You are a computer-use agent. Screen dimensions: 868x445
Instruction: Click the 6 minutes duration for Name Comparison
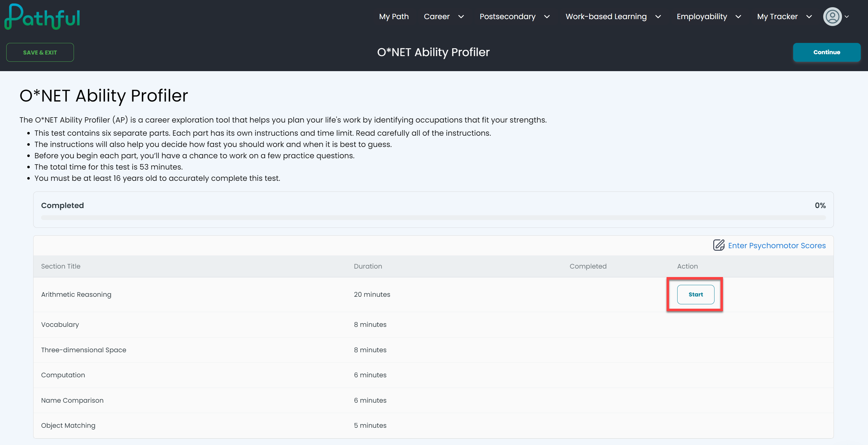click(x=370, y=400)
